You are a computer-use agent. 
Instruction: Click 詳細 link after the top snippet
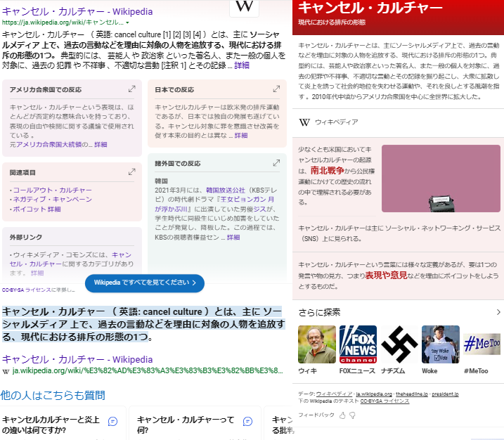242,65
